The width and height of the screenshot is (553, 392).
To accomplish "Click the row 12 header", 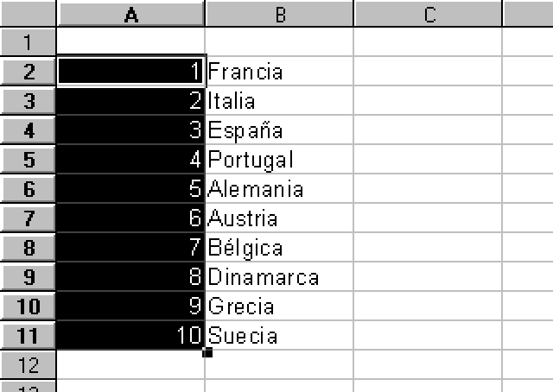I will point(28,364).
